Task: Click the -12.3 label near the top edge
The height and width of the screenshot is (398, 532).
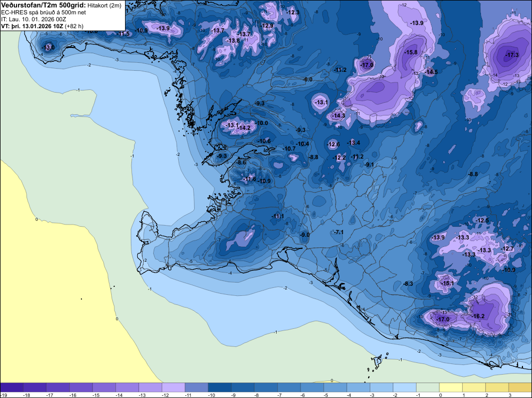Action: [x=293, y=13]
